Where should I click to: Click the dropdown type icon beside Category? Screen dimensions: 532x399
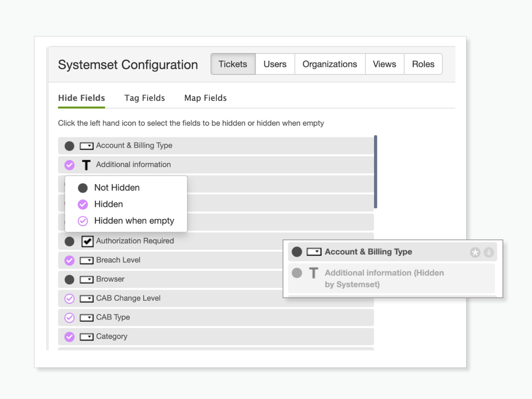pos(86,337)
